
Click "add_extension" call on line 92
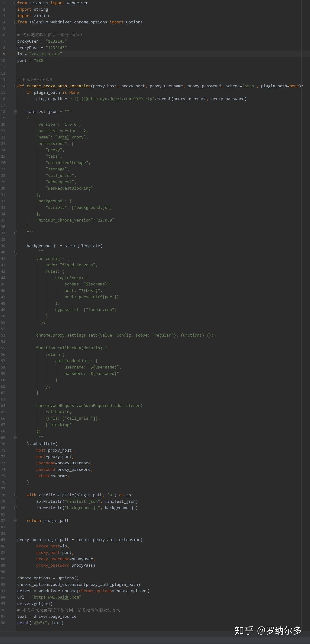(x=68, y=585)
